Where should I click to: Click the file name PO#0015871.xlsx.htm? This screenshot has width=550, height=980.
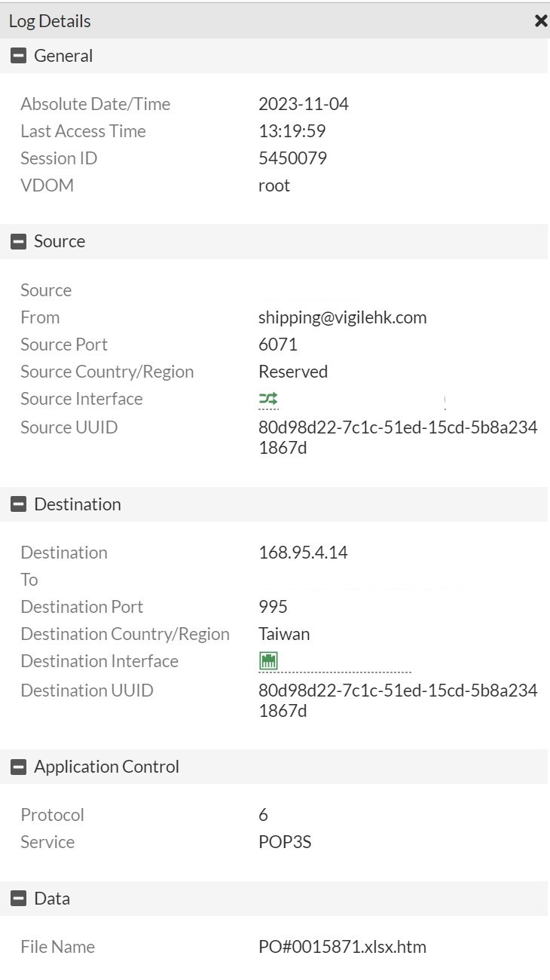[342, 947]
